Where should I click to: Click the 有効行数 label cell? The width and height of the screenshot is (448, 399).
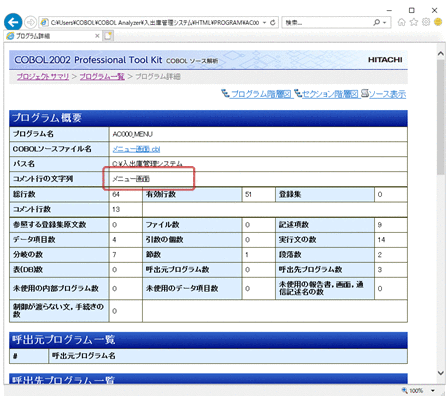[x=192, y=194]
